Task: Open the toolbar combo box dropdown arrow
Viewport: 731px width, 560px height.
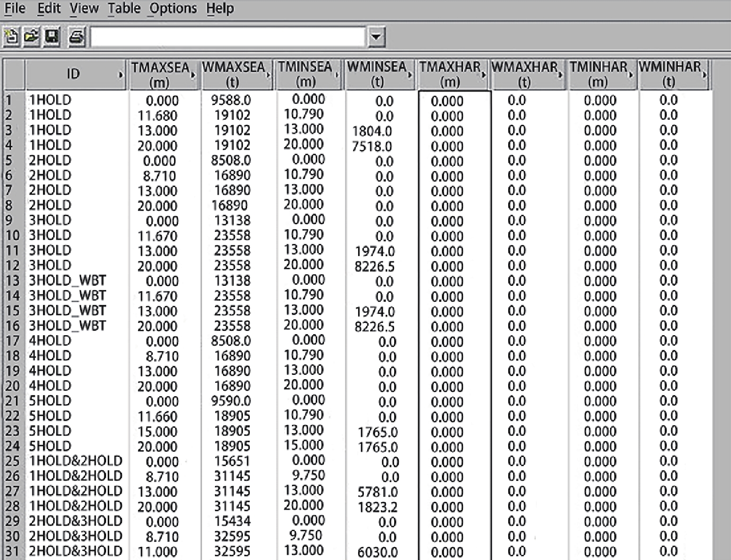Action: [376, 37]
